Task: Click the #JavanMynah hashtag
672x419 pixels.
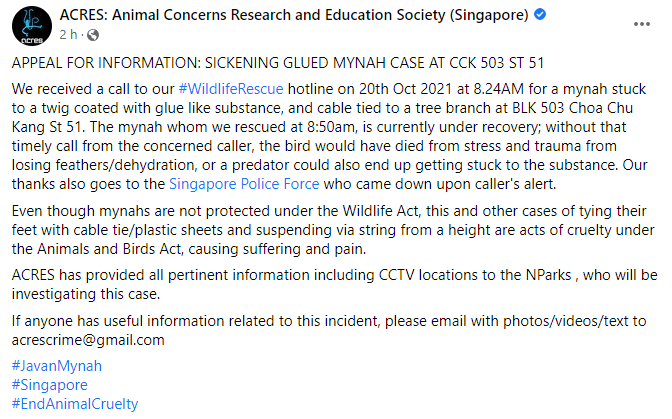Action: [57, 365]
